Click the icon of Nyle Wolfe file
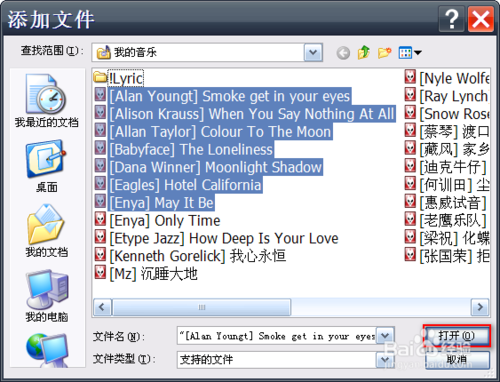 pos(410,77)
